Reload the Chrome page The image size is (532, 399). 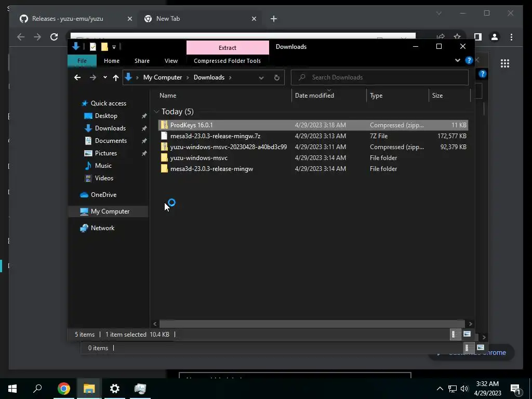54,37
